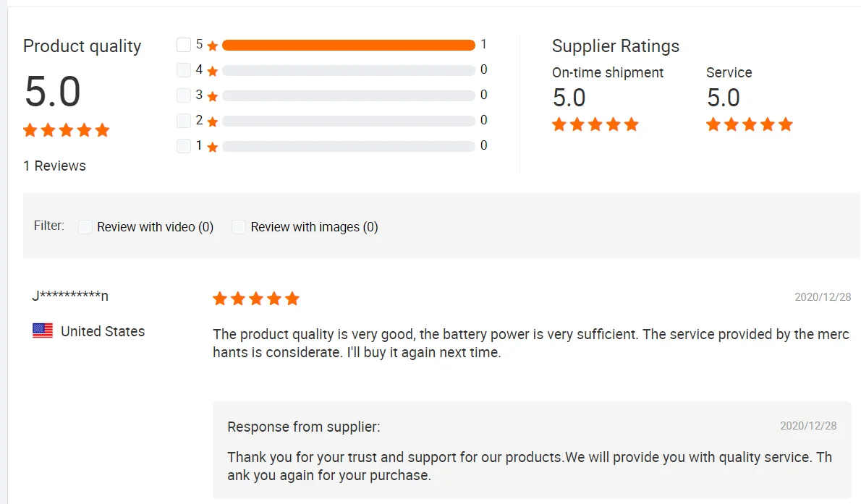The height and width of the screenshot is (504, 861).
Task: Click the 1 Reviews text
Action: pyautogui.click(x=54, y=166)
